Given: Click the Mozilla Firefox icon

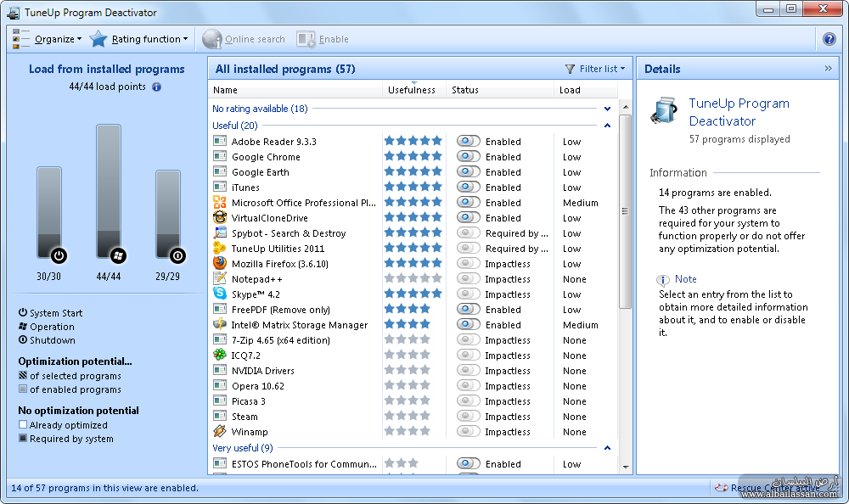Looking at the screenshot, I should click(220, 263).
